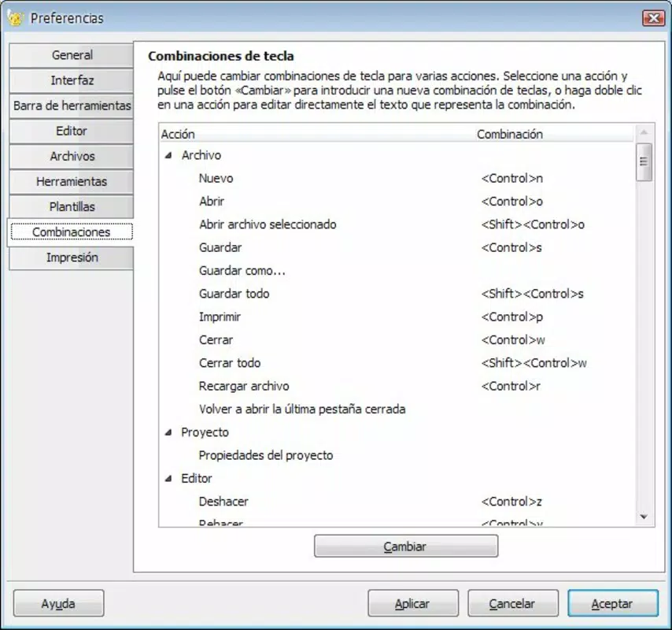Click the scroll up arrow
Viewport: 672px width, 630px height.
(x=644, y=132)
